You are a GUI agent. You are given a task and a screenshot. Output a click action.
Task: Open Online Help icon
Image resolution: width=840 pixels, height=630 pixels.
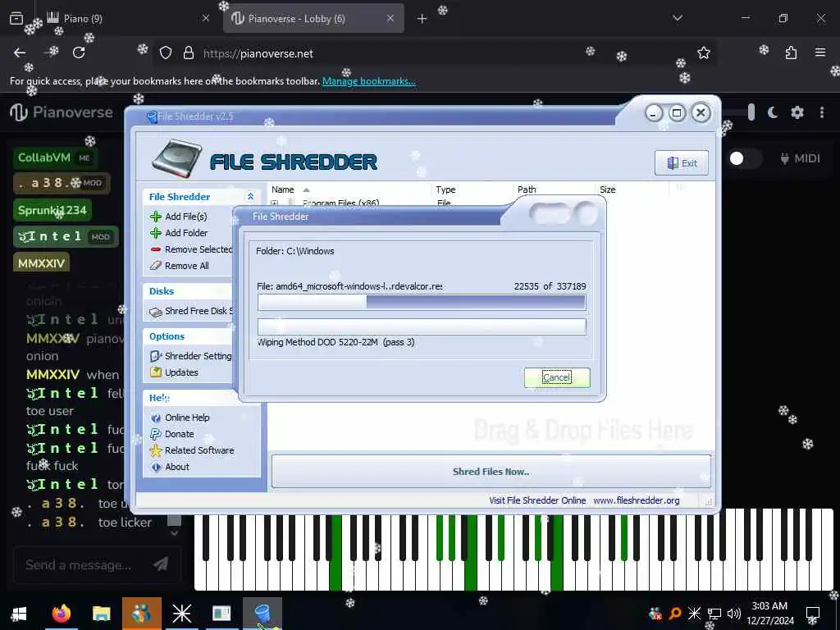155,418
